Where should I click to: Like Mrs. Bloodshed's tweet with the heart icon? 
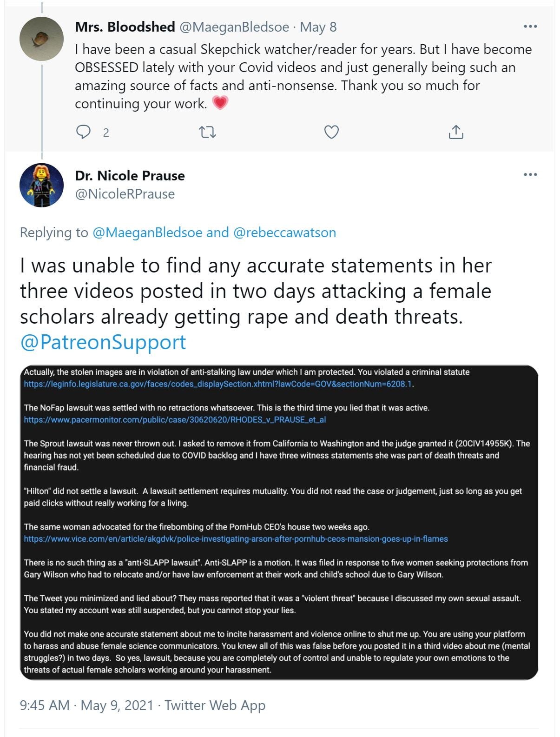pos(331,133)
